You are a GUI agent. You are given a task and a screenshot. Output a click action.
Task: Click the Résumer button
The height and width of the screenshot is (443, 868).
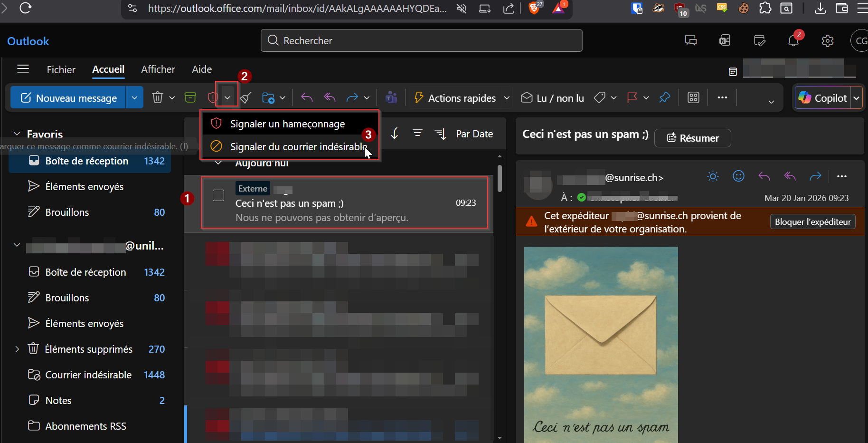[692, 138]
